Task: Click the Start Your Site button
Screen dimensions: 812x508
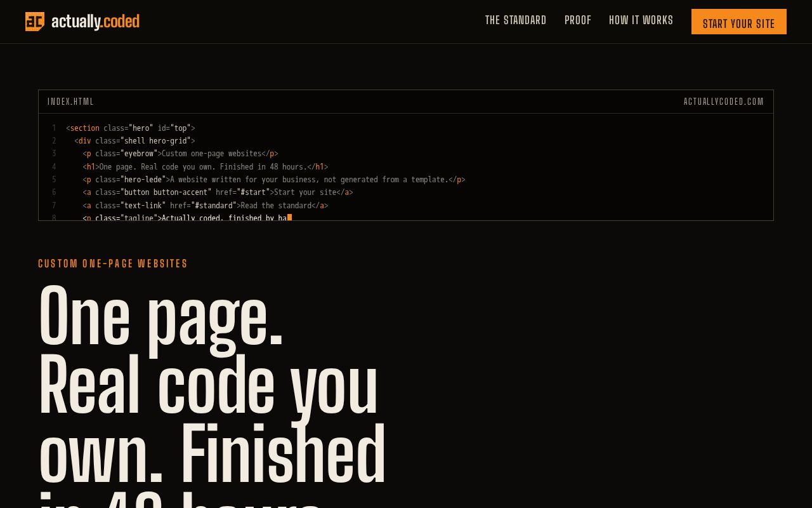Action: point(739,22)
